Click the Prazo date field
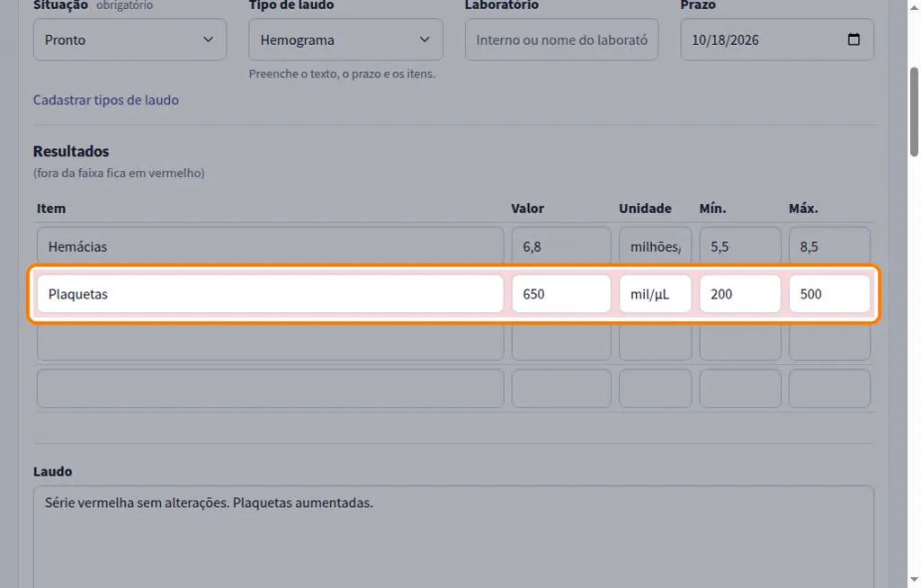Screen dimensions: 921x588 (x=777, y=40)
